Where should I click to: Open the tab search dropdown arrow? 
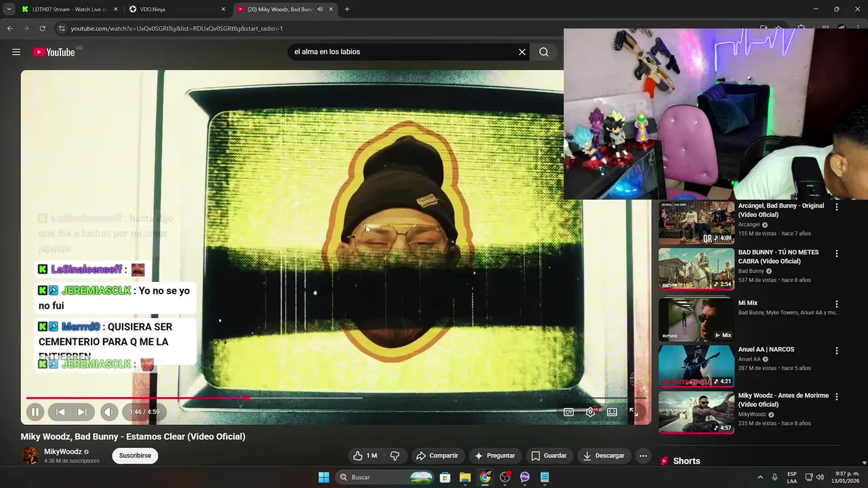9,9
